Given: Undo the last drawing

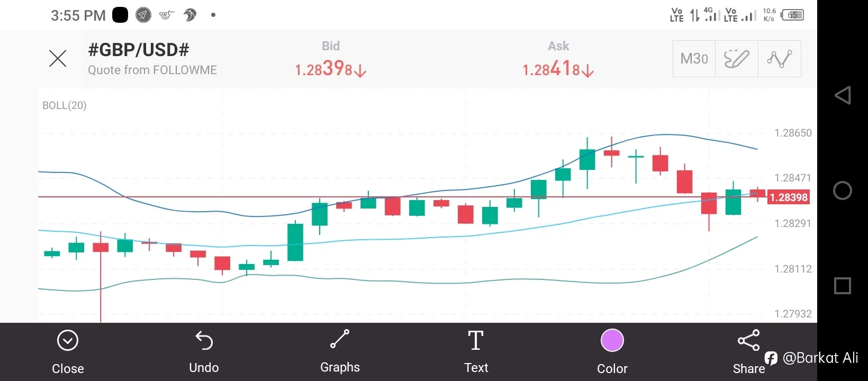Looking at the screenshot, I should click(204, 341).
